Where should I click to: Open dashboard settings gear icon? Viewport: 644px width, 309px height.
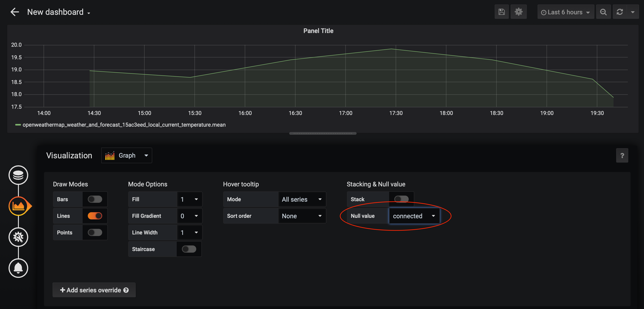click(518, 12)
